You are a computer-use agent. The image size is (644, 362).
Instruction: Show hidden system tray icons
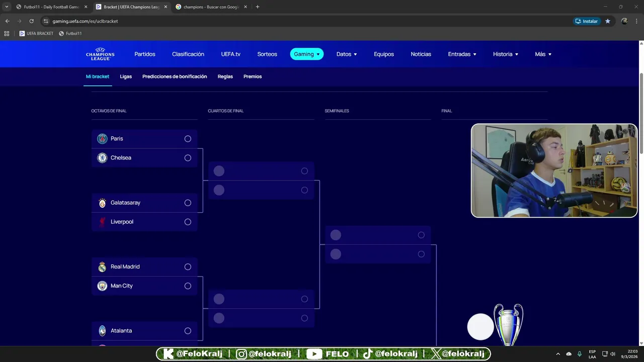558,354
